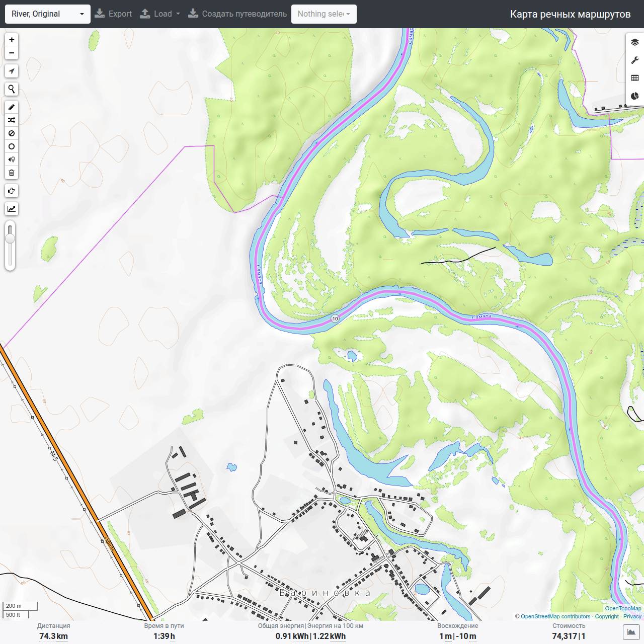The image size is (644, 644).
Task: Open the map layers selector
Action: point(635,42)
